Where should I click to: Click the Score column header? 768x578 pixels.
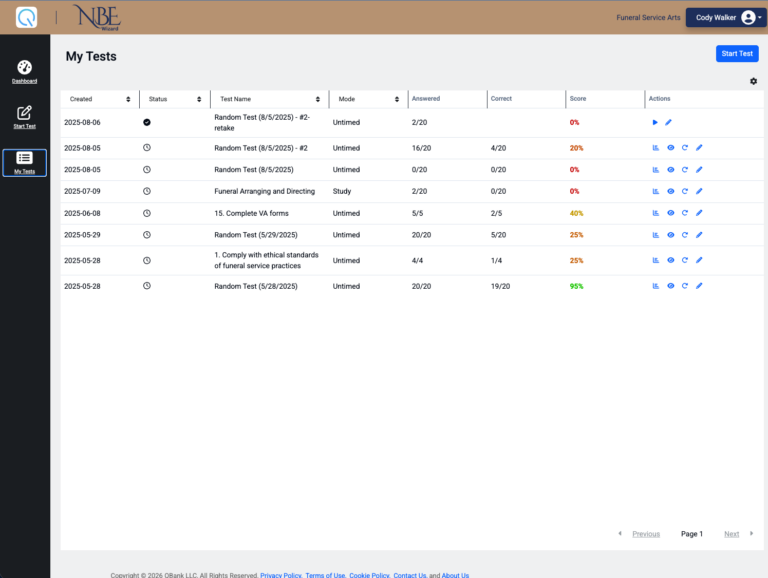point(577,98)
